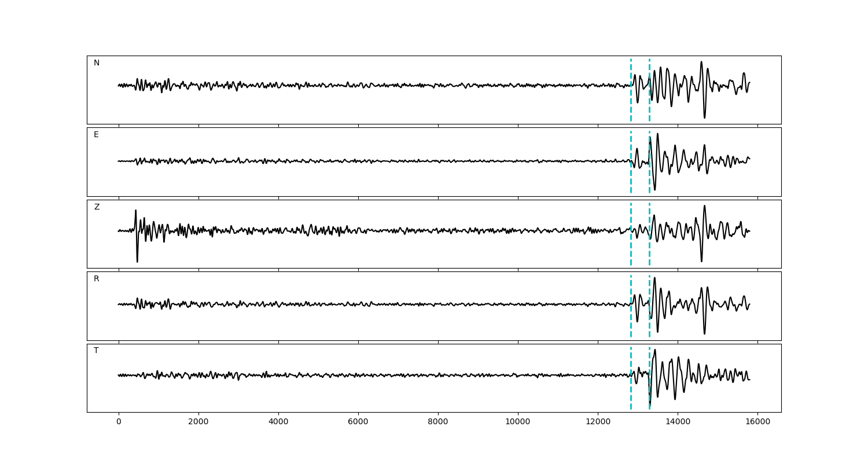Click the x-axis tick label 16000
Viewport: 868px width, 463px height.
(757, 422)
